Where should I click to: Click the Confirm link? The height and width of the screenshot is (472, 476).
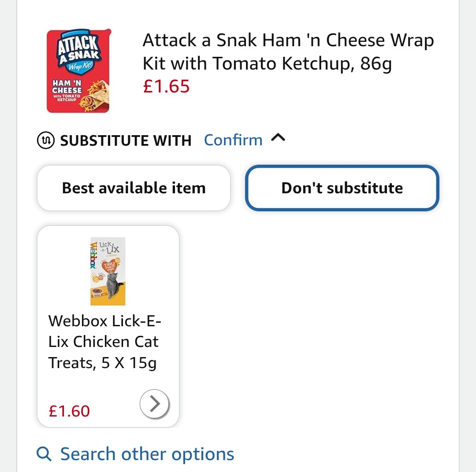click(233, 140)
